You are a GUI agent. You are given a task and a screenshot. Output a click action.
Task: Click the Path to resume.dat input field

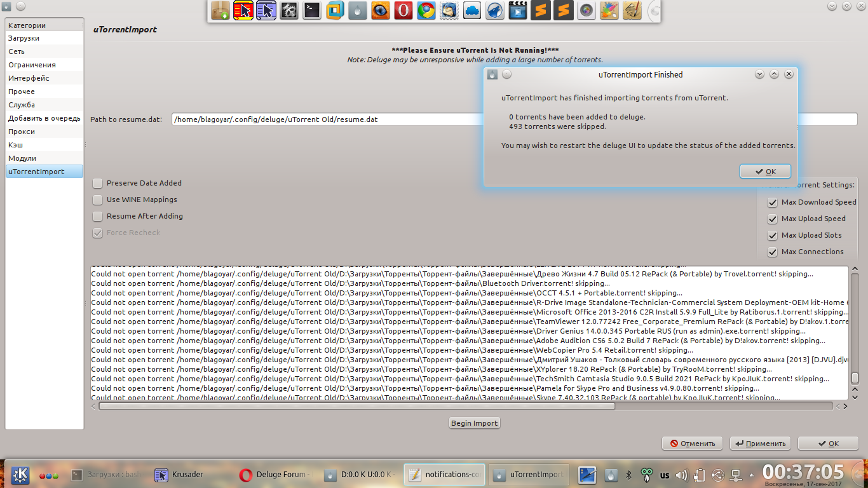(x=515, y=119)
